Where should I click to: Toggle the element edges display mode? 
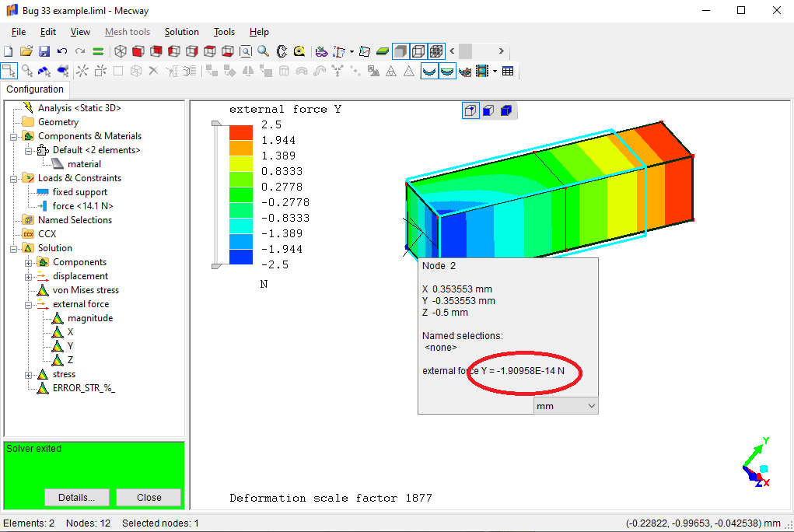(x=418, y=51)
